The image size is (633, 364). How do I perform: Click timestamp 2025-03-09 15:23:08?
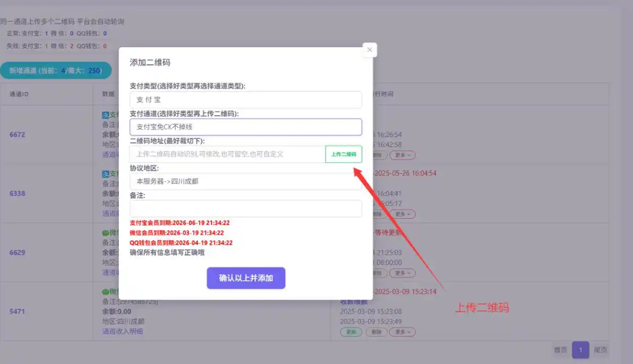click(x=371, y=311)
